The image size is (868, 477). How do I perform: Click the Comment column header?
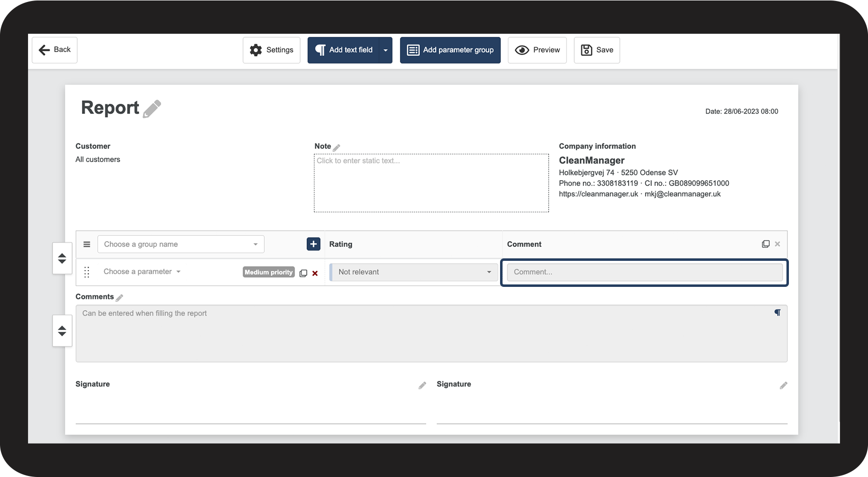524,244
